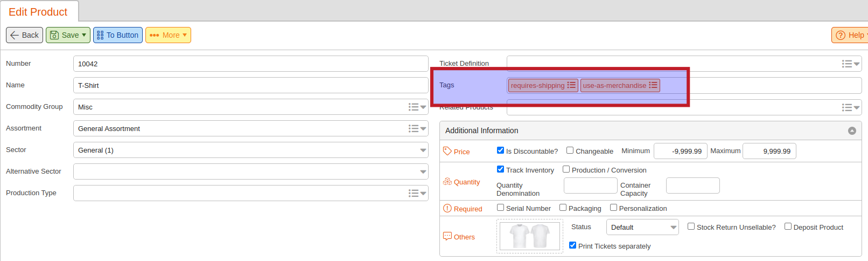
Task: Open Assortment list picker icon
Action: 417,128
